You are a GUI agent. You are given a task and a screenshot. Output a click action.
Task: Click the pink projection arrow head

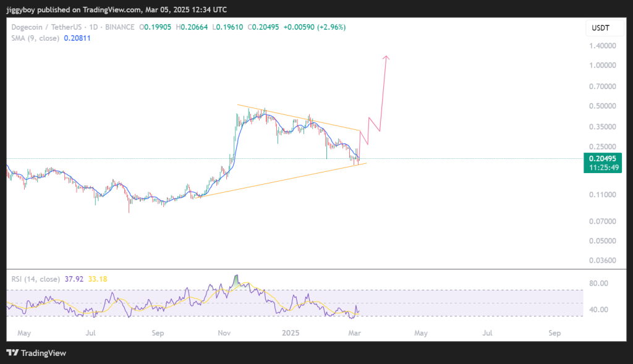coord(386,58)
